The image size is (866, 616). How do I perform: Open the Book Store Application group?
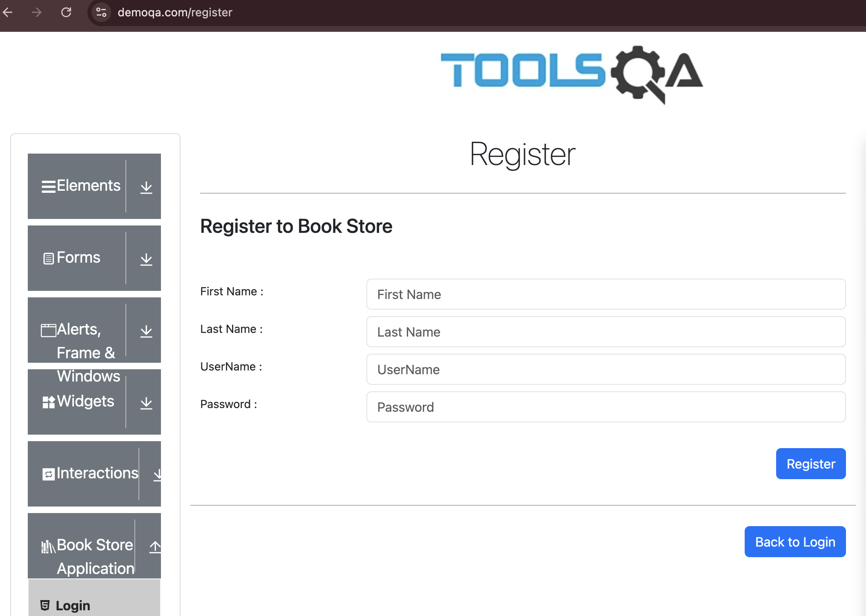point(94,546)
